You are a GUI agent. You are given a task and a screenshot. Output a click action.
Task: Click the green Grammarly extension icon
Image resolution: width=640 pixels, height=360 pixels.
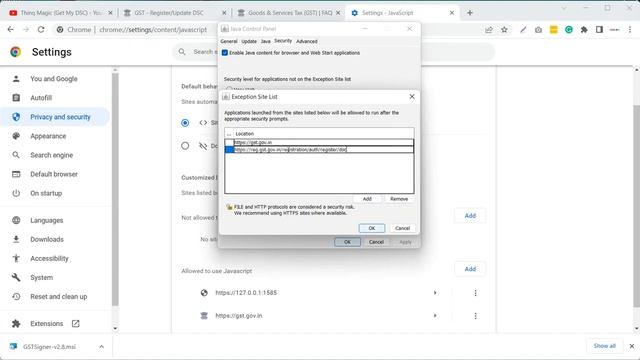[569, 29]
